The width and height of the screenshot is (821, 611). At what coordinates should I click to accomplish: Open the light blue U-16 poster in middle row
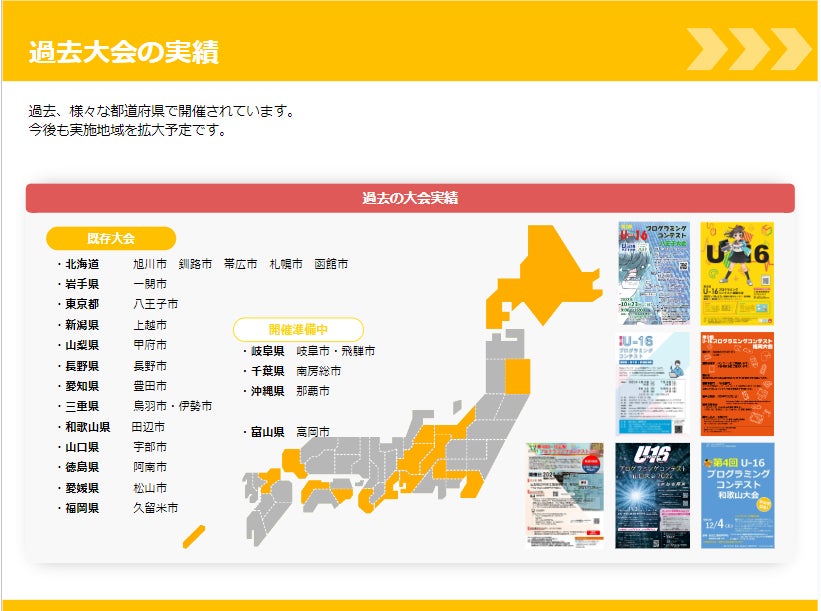pyautogui.click(x=652, y=383)
